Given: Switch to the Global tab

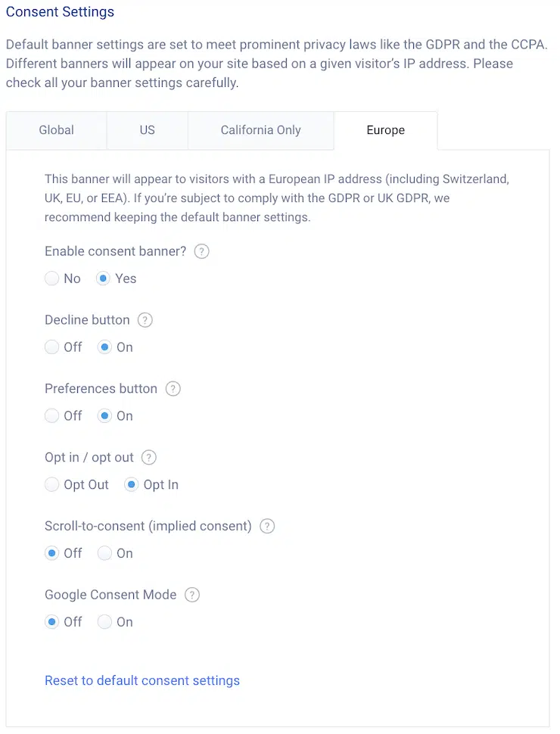Looking at the screenshot, I should point(56,130).
